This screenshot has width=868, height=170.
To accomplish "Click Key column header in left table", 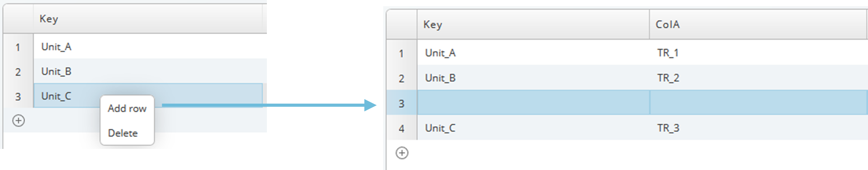I will click(148, 19).
